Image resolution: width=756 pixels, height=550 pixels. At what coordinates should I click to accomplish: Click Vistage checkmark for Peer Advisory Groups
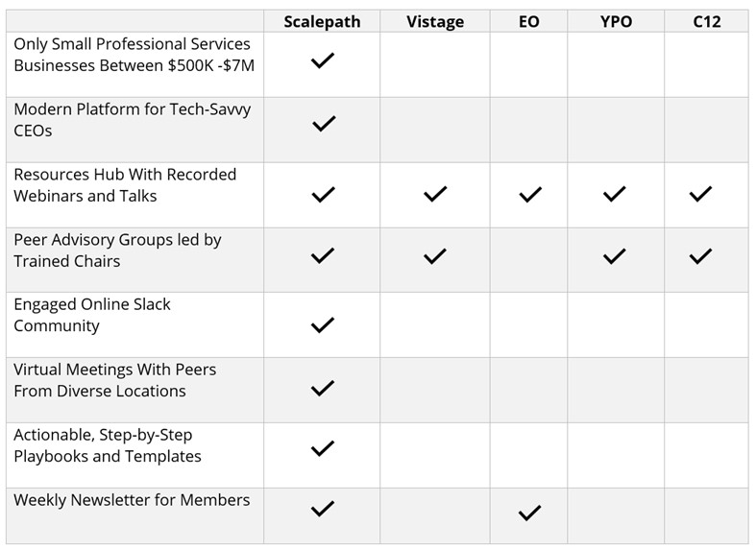tap(435, 256)
